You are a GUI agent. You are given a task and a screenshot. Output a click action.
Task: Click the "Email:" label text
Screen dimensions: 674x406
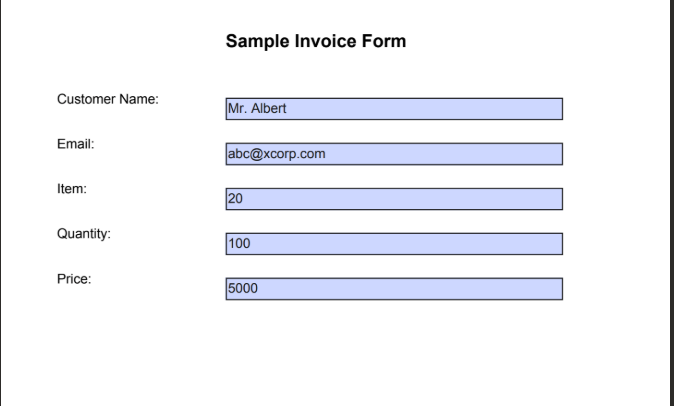pyautogui.click(x=75, y=144)
